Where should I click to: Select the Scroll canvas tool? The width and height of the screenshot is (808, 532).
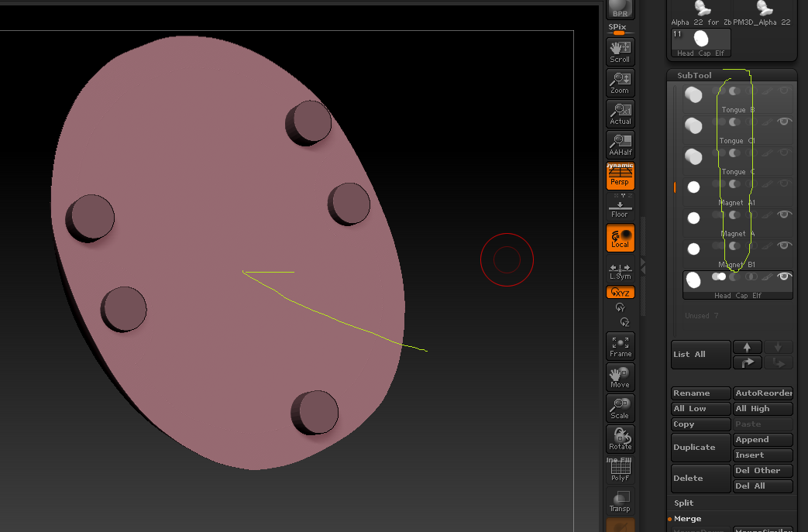point(620,52)
